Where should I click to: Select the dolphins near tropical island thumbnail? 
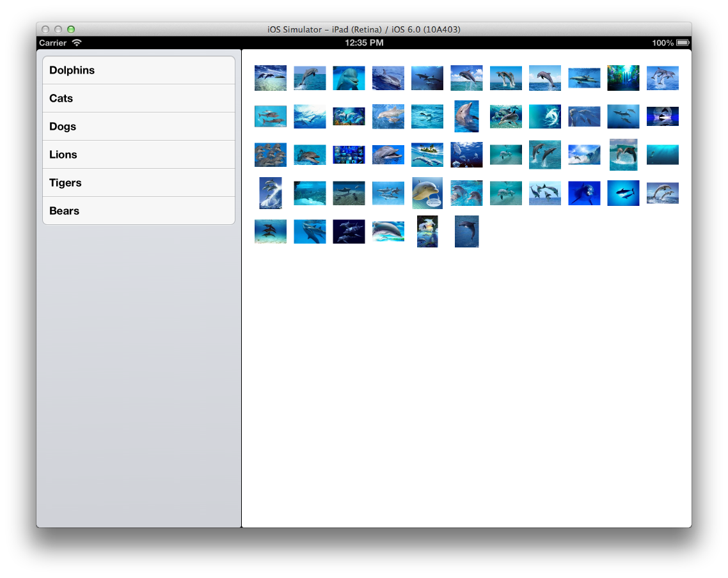click(x=427, y=155)
